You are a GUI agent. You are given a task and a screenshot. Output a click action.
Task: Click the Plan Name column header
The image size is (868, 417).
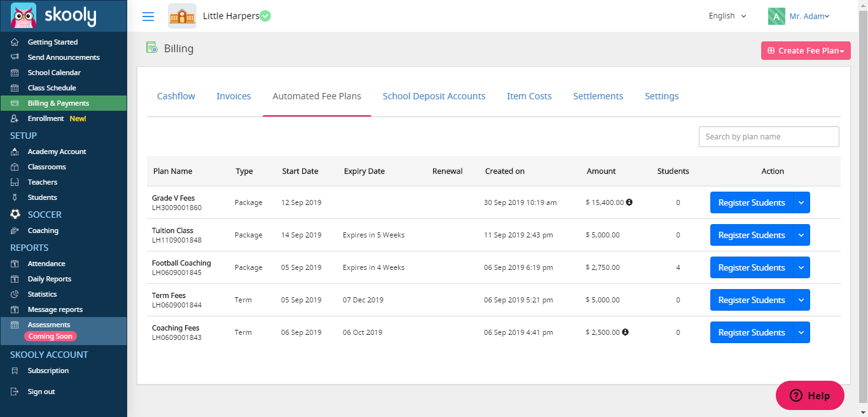pos(172,171)
